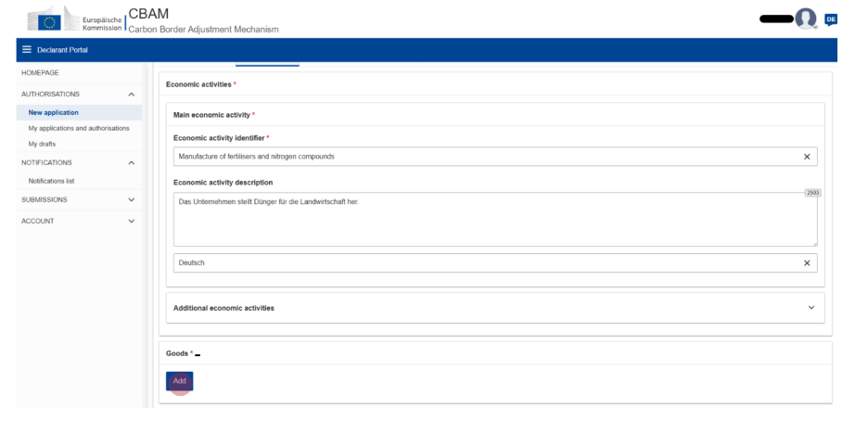868x434 pixels.
Task: Click the Economic activity identifier input
Action: [x=482, y=157]
